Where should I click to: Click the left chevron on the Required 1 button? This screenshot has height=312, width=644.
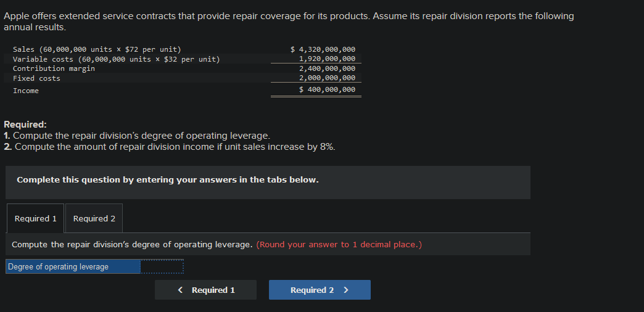[180, 290]
